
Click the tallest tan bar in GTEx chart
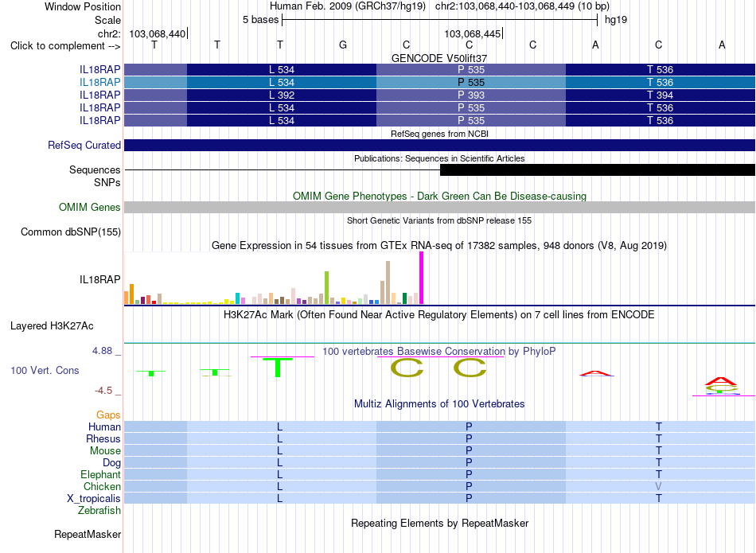pyautogui.click(x=388, y=282)
